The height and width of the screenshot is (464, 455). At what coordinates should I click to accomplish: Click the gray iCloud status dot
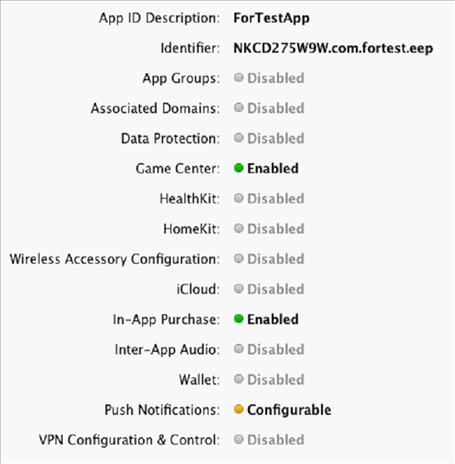pyautogui.click(x=239, y=288)
